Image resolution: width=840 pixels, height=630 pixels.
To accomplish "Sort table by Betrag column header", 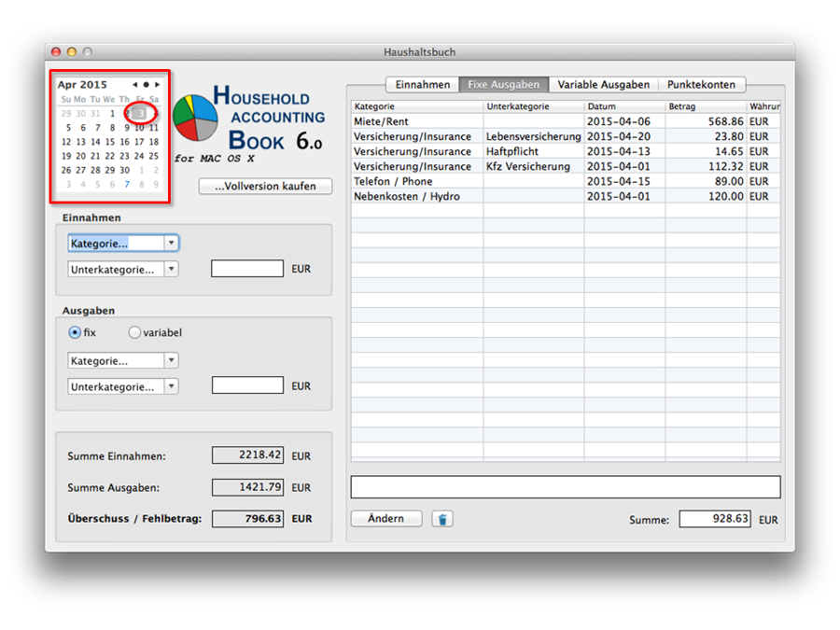I will 705,106.
